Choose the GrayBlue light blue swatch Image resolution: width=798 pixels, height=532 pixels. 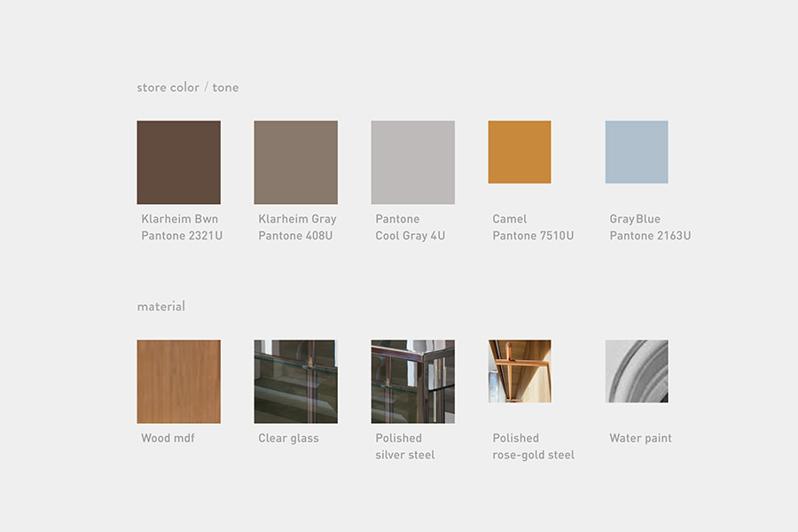coord(637,152)
